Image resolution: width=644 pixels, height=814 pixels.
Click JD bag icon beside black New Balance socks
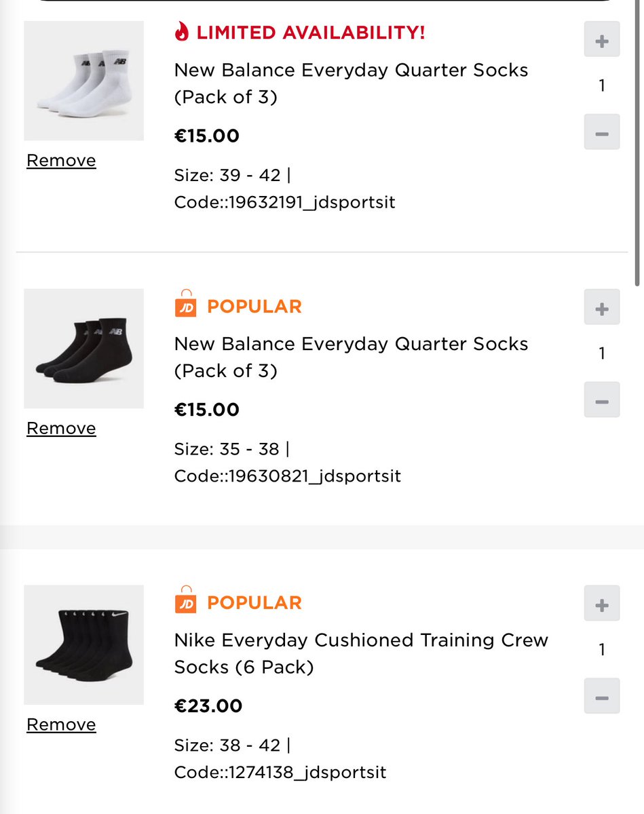click(185, 305)
